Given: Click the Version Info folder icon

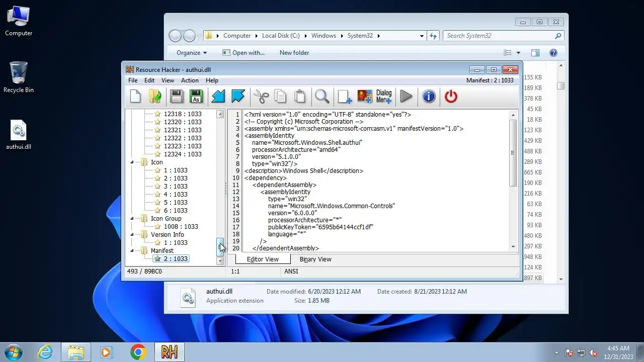Looking at the screenshot, I should (144, 235).
